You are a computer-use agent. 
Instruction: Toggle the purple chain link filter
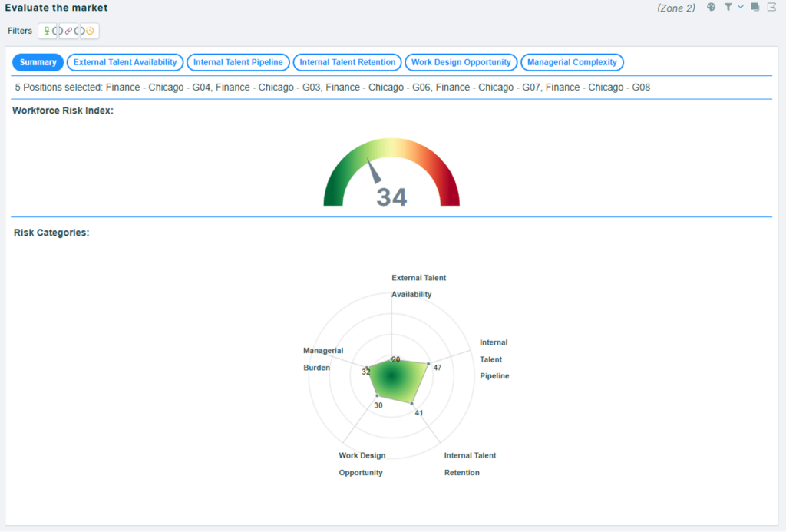pos(68,31)
